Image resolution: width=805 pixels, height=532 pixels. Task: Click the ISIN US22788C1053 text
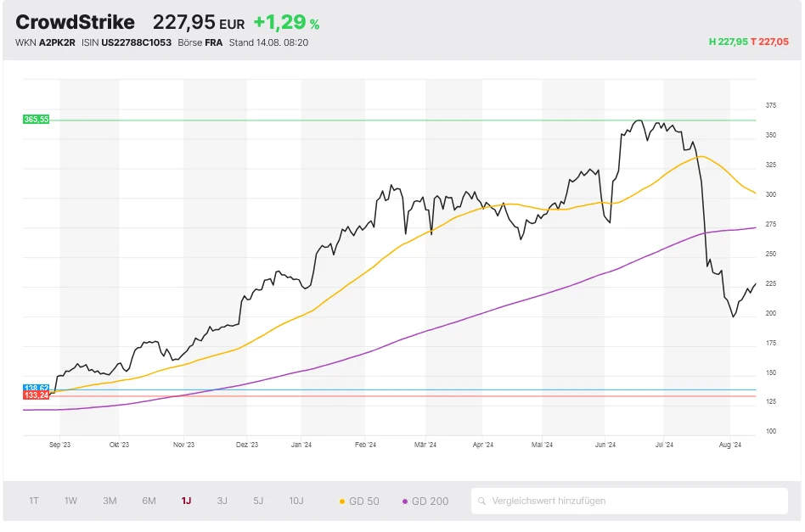pyautogui.click(x=128, y=42)
